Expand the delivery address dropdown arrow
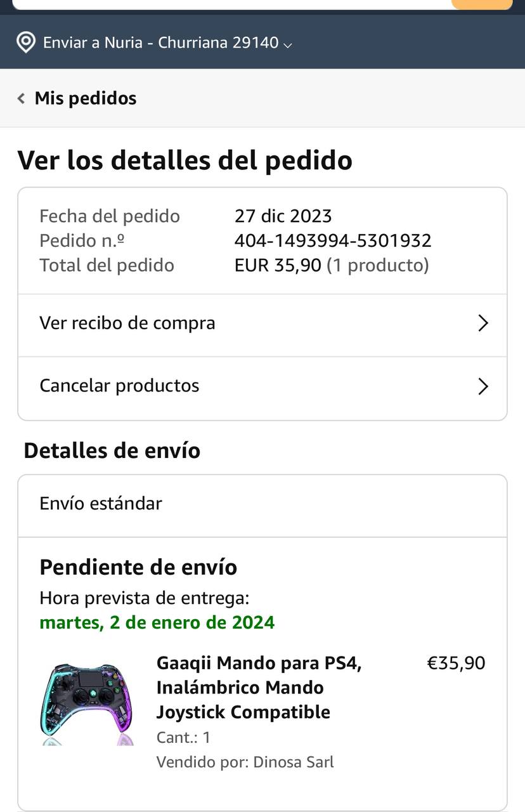Viewport: 525px width, 812px height. coord(287,45)
